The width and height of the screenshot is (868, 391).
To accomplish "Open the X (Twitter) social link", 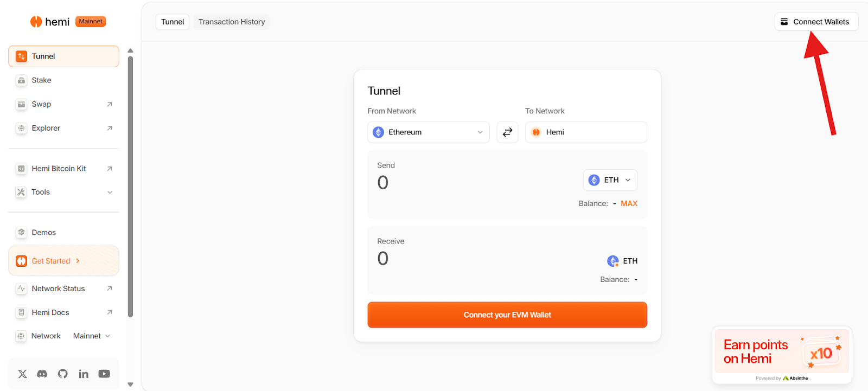I will [22, 374].
